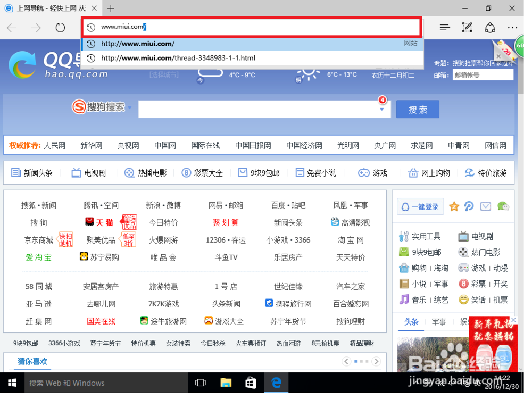The width and height of the screenshot is (532, 399).
Task: Click the 电视剧 TV icon in the category bar
Action: click(76, 173)
